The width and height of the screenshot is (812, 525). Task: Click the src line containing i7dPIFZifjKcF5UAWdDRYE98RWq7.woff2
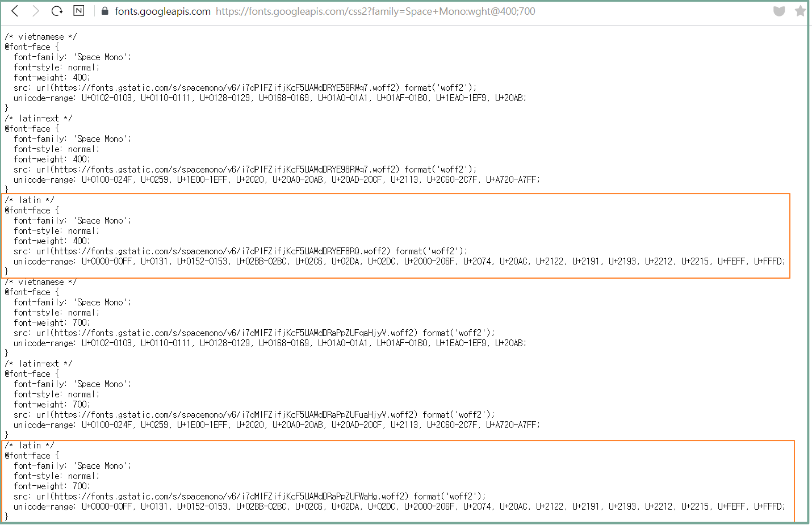245,170
